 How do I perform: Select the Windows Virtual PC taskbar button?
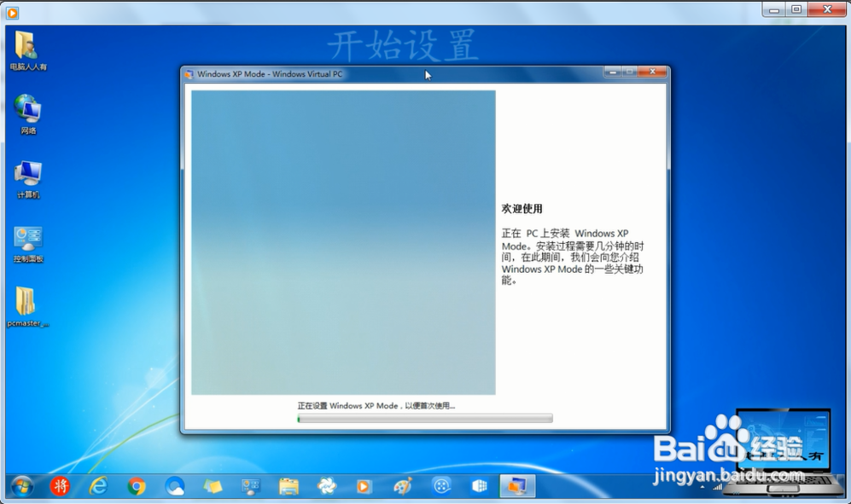pyautogui.click(x=517, y=486)
